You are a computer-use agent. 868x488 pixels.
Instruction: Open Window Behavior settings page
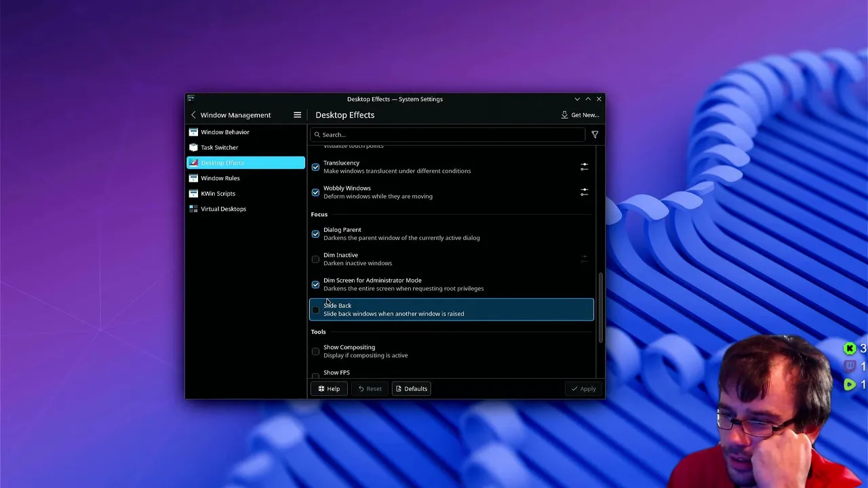[245, 132]
